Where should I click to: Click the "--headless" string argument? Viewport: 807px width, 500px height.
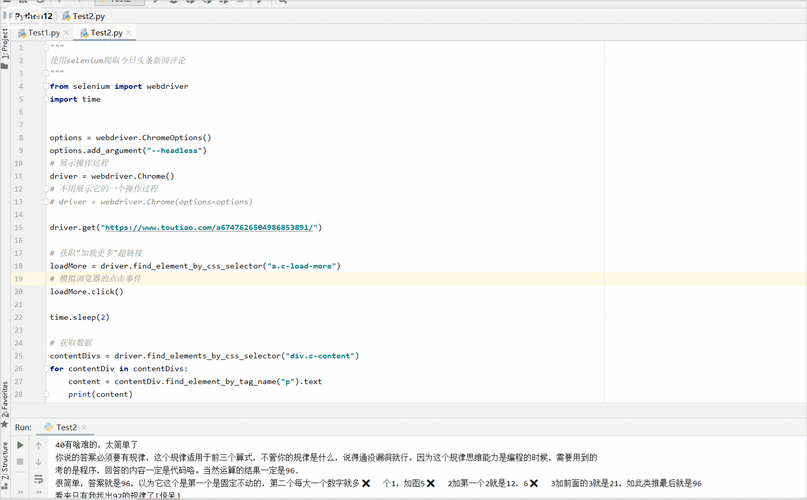coord(174,150)
